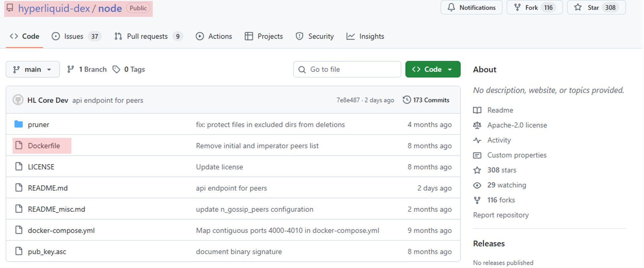The width and height of the screenshot is (644, 268).
Task: Open the Pull requests tab
Action: 147,36
